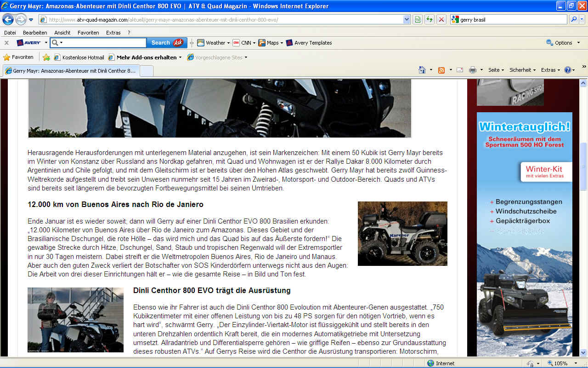This screenshot has width=588, height=368.
Task: Click the Favoriten star button
Action: (18, 57)
